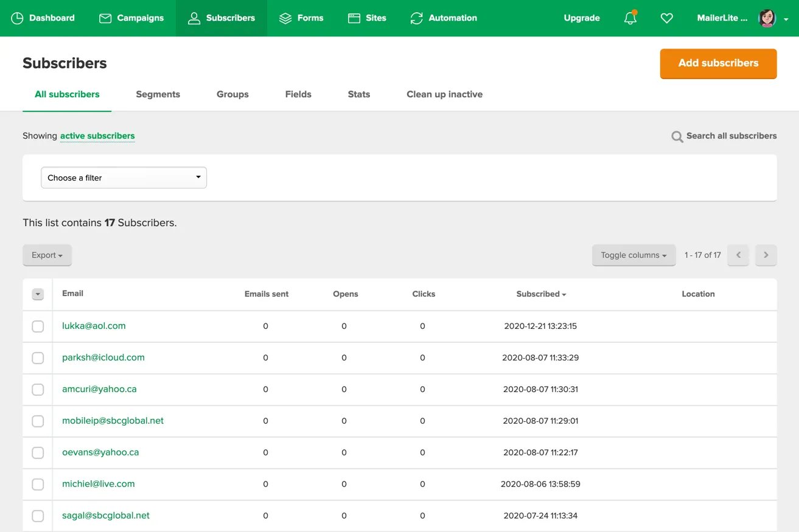Click the user avatar picture
Image resolution: width=799 pixels, height=532 pixels.
click(767, 18)
